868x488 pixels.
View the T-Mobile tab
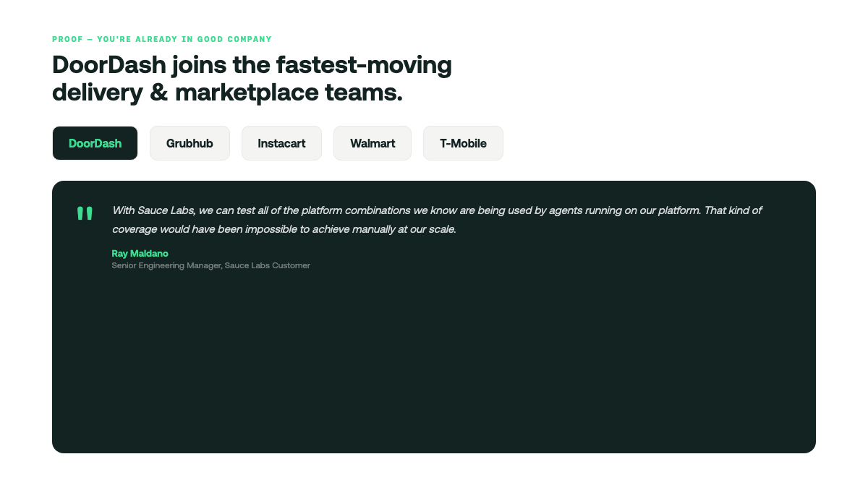(x=463, y=143)
